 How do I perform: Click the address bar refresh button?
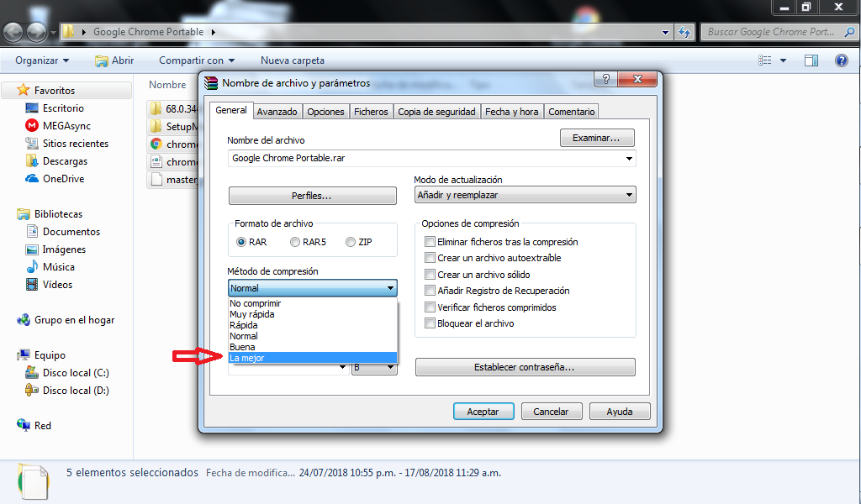(684, 32)
